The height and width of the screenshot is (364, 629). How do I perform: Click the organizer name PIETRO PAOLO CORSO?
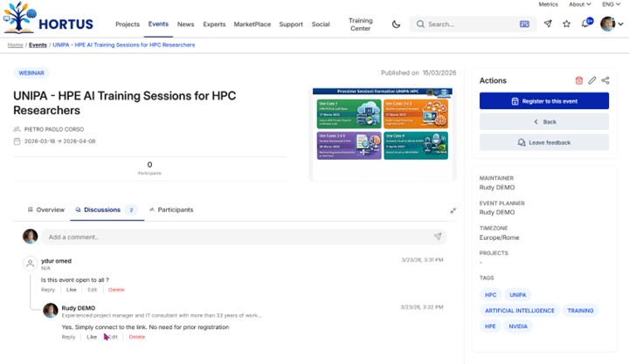pyautogui.click(x=54, y=129)
